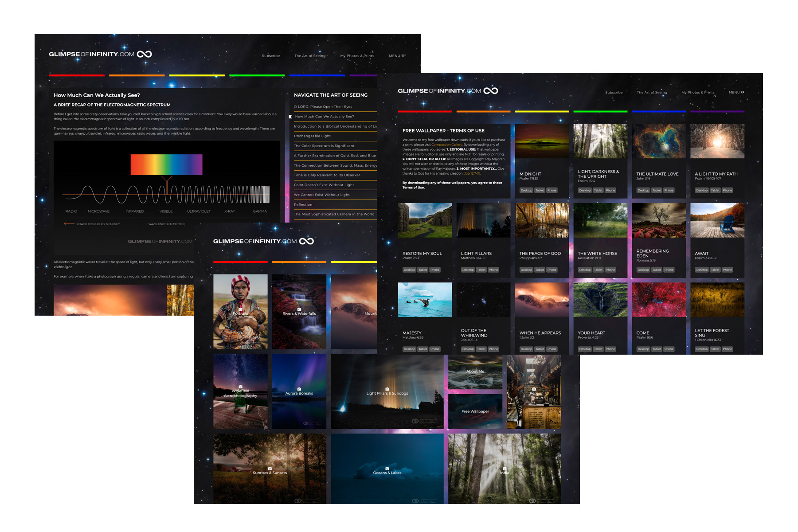Select 'How Much Can We Actually See?' sidebar item

(325, 117)
